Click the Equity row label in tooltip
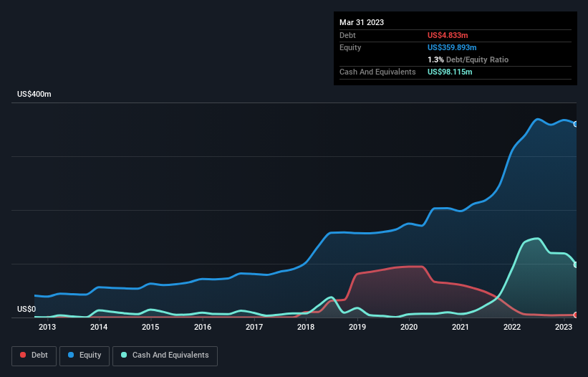 point(350,47)
